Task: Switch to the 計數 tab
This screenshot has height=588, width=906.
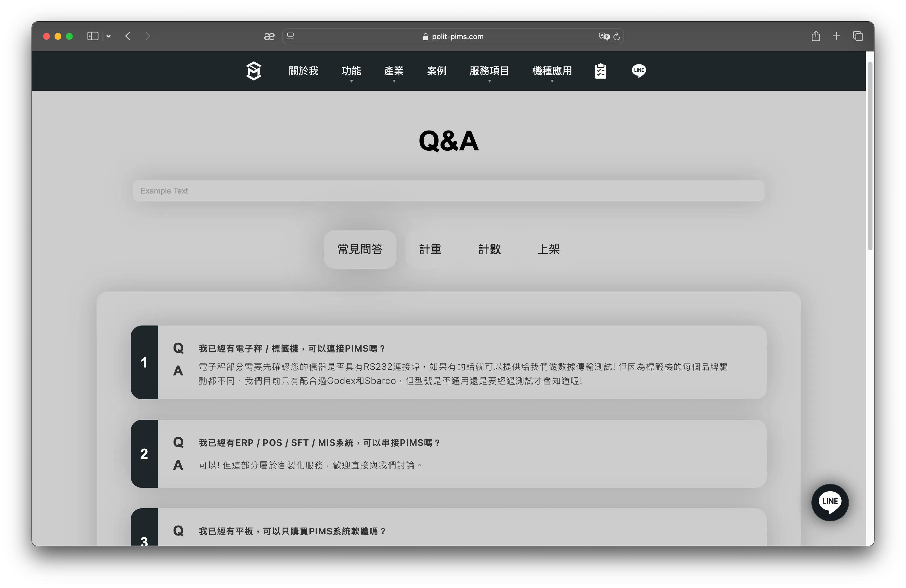Action: (489, 249)
